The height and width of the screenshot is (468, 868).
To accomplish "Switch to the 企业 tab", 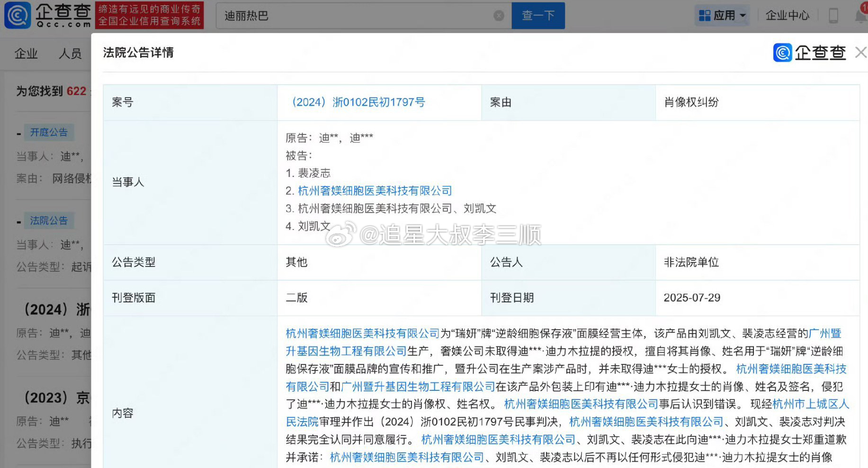I will 26,53.
